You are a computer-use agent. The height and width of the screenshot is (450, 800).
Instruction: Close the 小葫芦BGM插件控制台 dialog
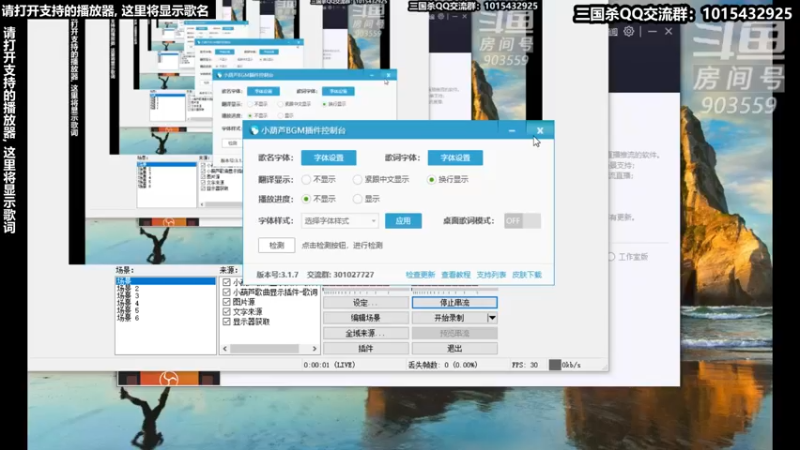pyautogui.click(x=540, y=131)
